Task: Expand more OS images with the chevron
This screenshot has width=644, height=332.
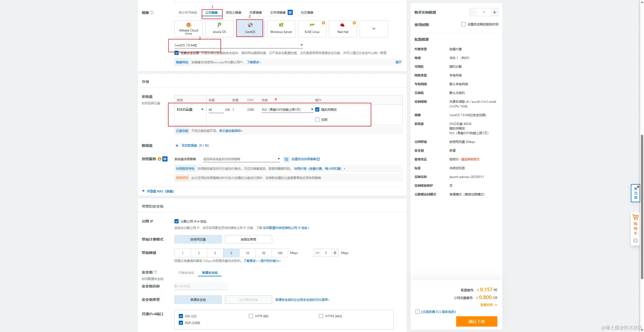Action: [374, 29]
